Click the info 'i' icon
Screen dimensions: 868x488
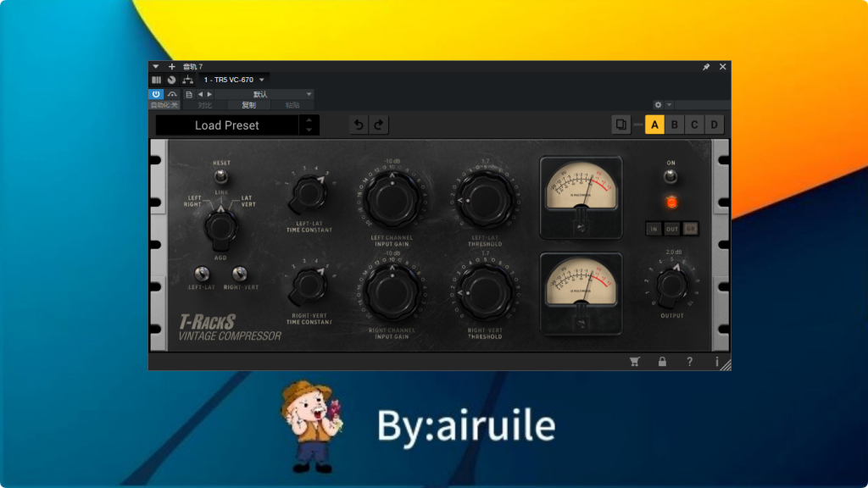(716, 362)
